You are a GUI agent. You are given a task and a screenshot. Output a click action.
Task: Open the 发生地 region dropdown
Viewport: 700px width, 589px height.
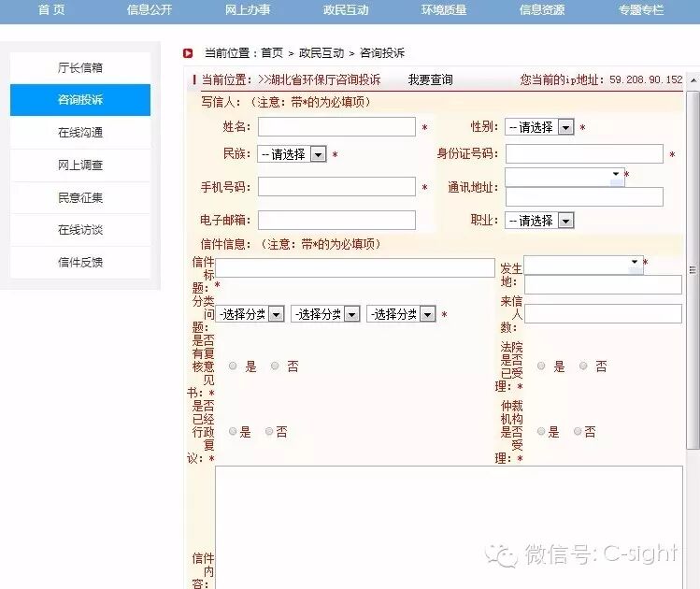(583, 265)
